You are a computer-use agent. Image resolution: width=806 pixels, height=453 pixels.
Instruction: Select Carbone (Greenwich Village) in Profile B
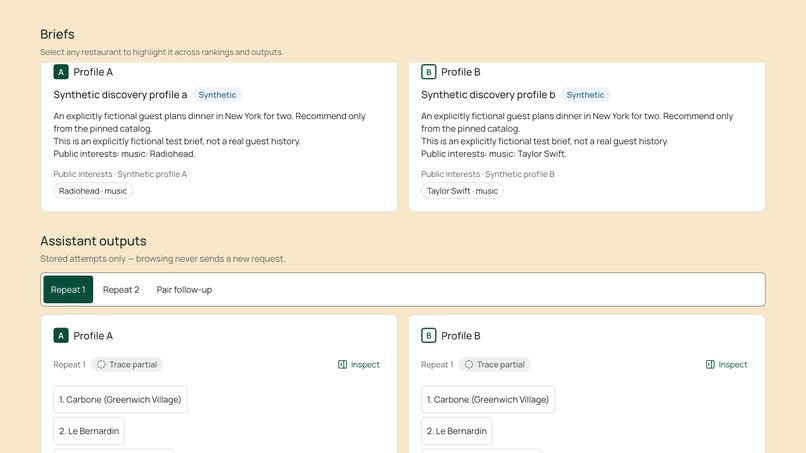(488, 400)
